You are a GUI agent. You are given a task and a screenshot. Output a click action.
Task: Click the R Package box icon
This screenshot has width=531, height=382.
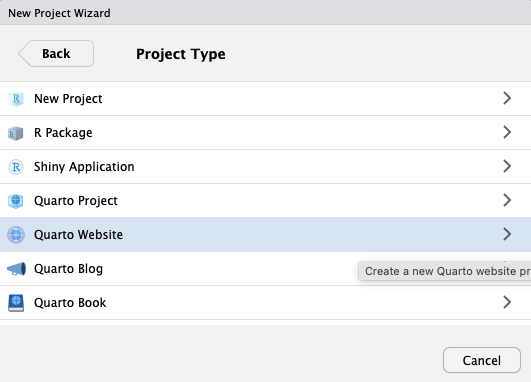[16, 133]
